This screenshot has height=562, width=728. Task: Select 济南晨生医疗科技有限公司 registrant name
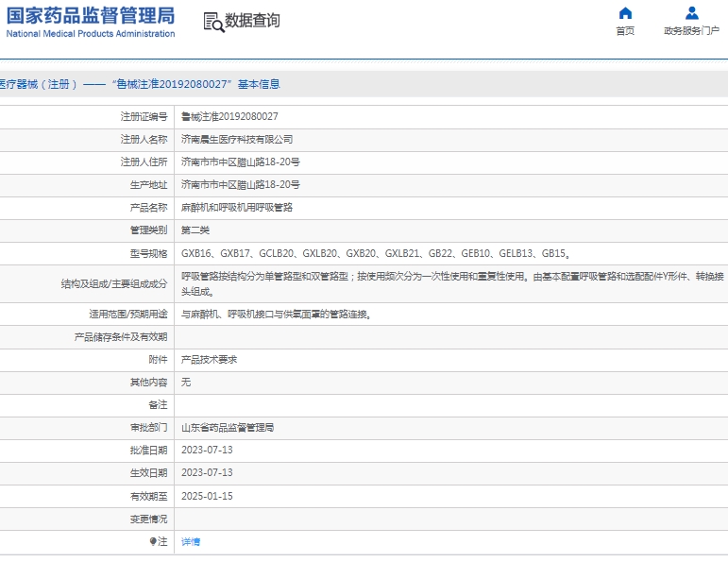(237, 140)
